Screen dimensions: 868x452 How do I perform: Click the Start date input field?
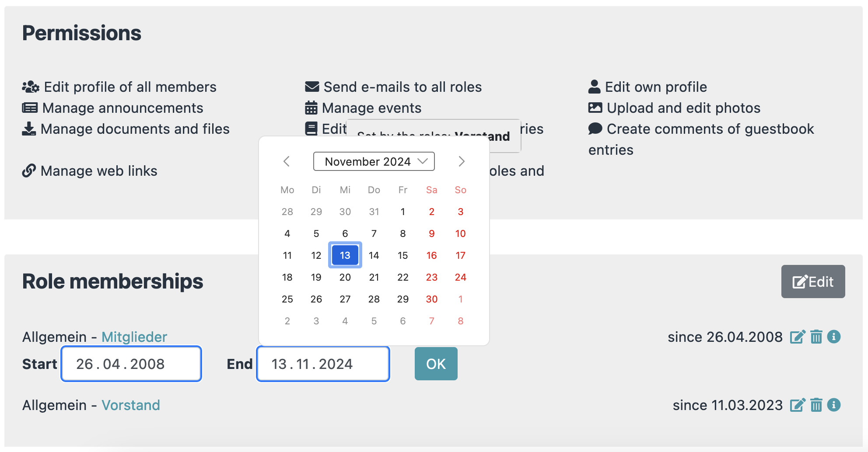131,364
